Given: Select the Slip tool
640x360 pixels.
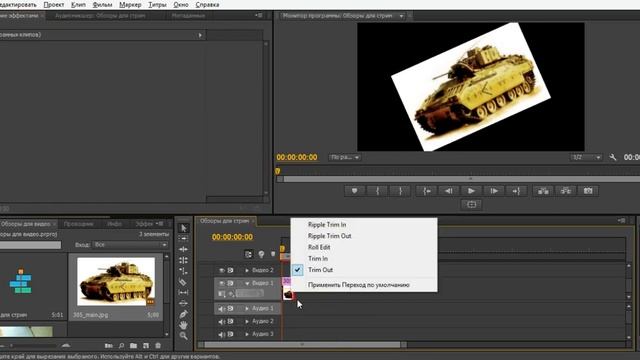Looking at the screenshot, I should [x=183, y=292].
